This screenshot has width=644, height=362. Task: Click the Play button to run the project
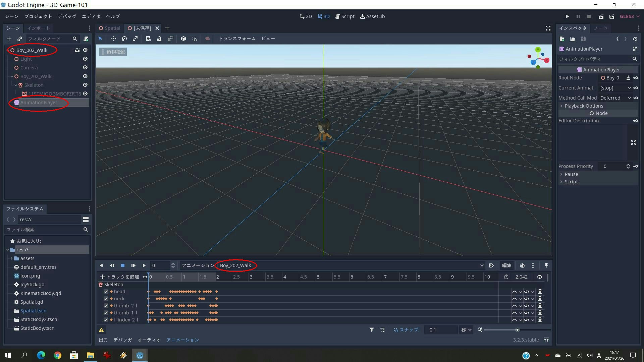pos(567,16)
